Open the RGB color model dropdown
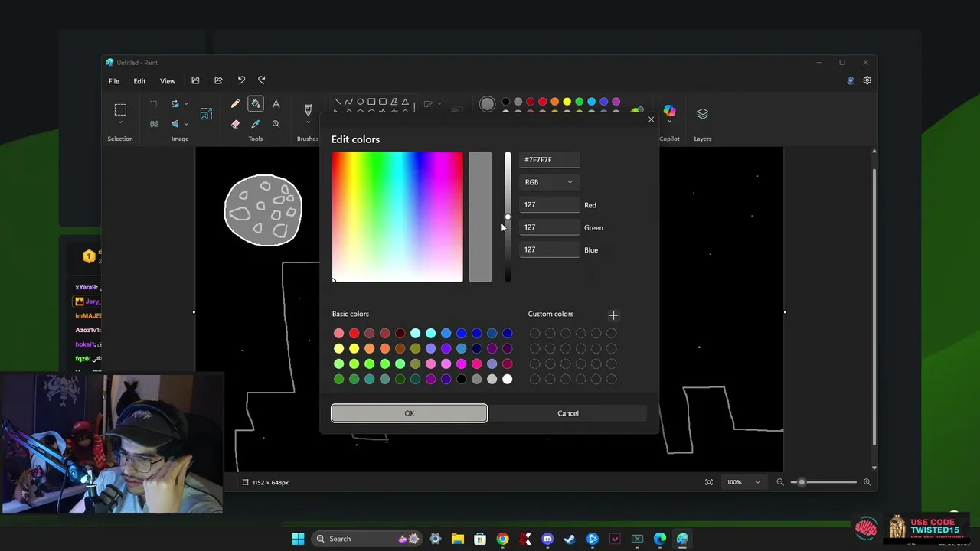Viewport: 980px width, 551px height. point(549,182)
